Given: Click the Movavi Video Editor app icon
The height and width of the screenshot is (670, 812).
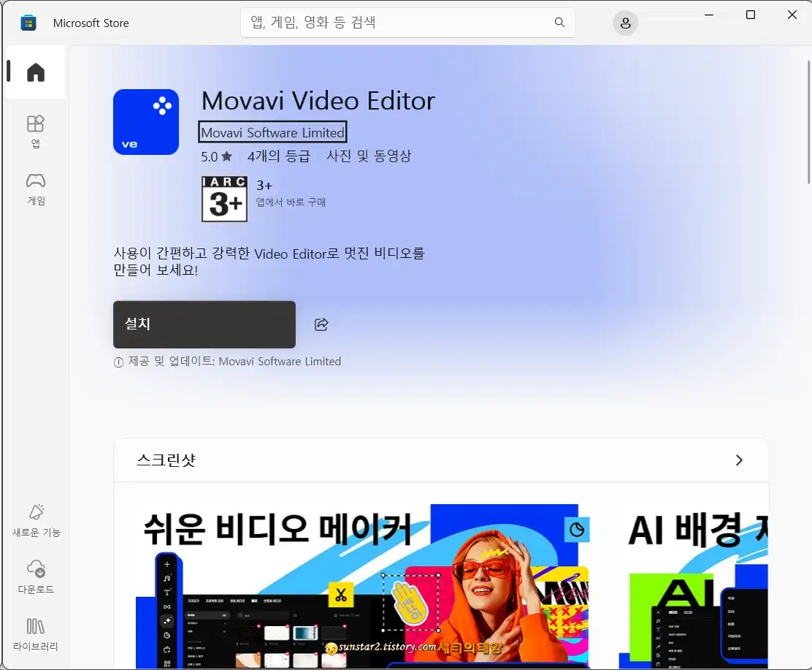Looking at the screenshot, I should [x=146, y=122].
